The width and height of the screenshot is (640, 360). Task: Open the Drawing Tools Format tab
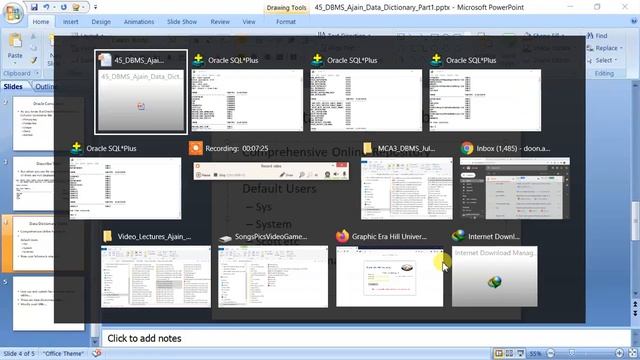[x=286, y=22]
